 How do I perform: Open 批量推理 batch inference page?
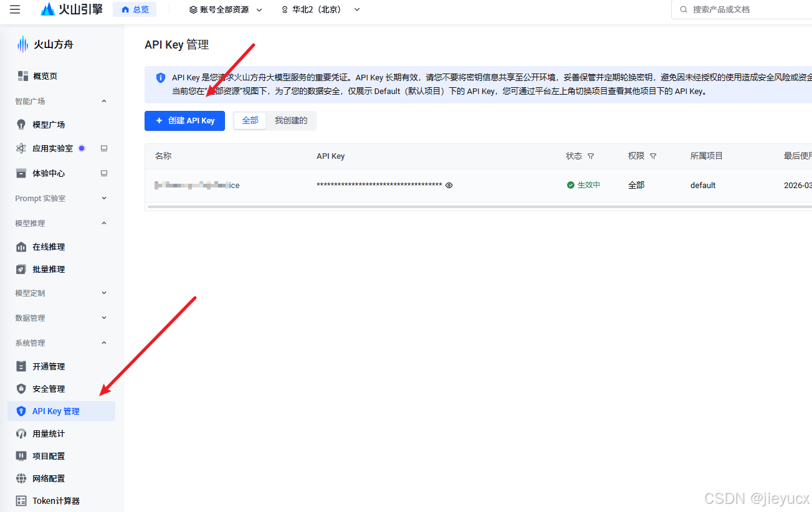(x=49, y=269)
